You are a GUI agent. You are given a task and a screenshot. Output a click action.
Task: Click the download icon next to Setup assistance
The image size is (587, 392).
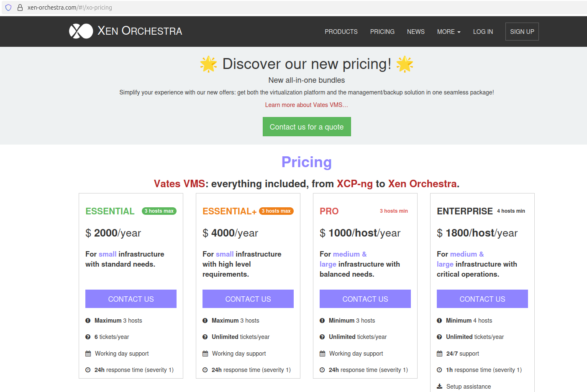(439, 387)
